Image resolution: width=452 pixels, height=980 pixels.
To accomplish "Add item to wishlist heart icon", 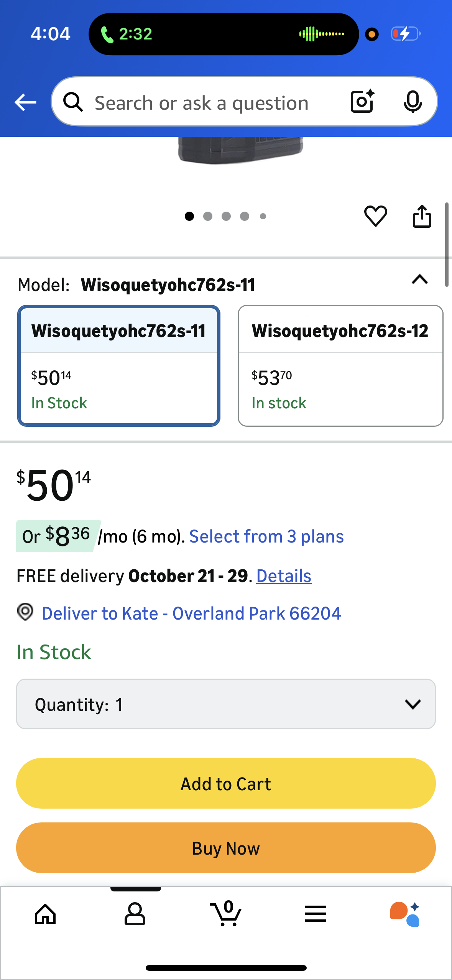I will pyautogui.click(x=375, y=216).
